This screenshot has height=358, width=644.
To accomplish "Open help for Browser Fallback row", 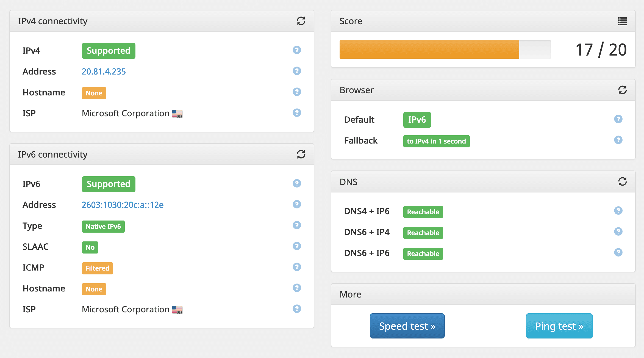I will pos(618,140).
